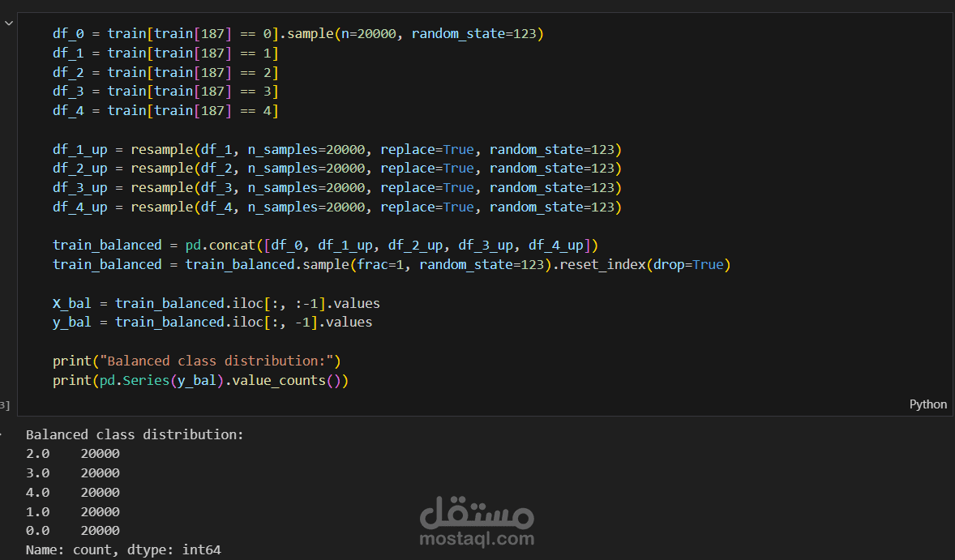
Task: Click the output row '1.0 20000'
Action: tap(72, 512)
